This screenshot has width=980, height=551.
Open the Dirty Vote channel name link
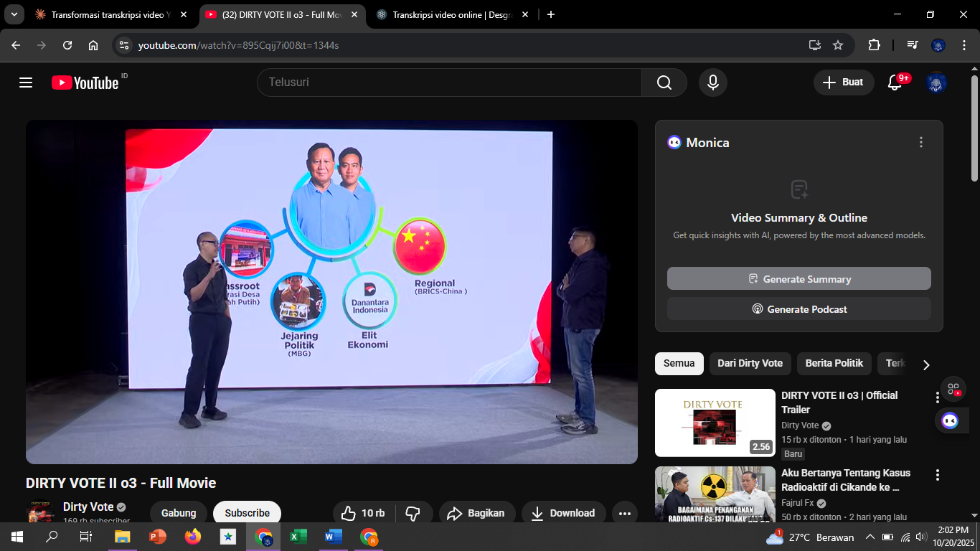click(88, 507)
